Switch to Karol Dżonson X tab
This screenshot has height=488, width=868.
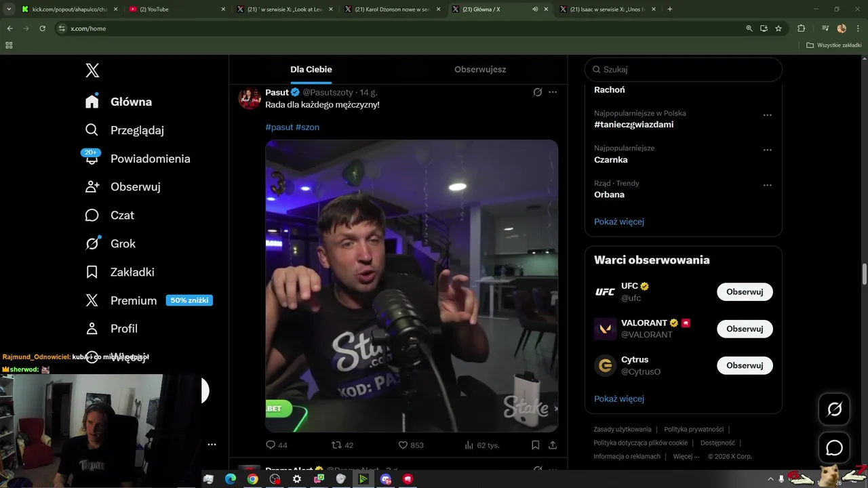pyautogui.click(x=392, y=9)
